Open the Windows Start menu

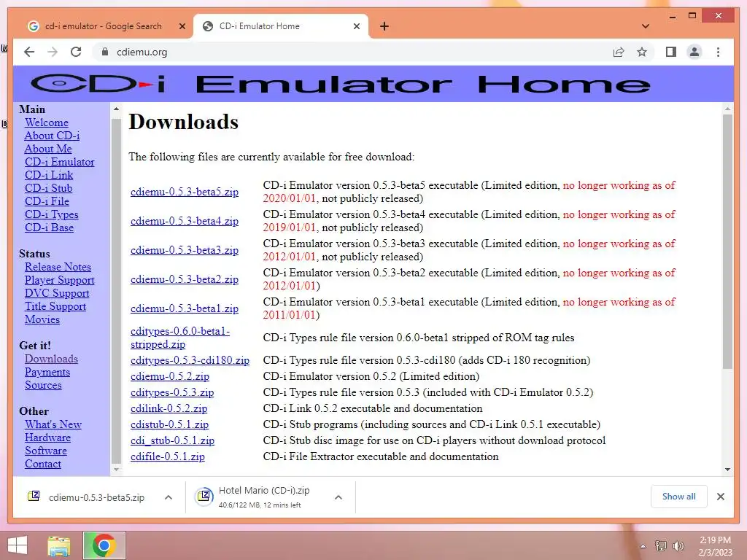[x=18, y=545]
